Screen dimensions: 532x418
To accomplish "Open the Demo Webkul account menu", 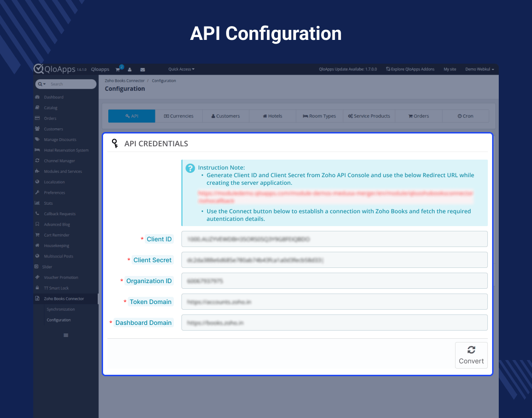I will tap(479, 69).
